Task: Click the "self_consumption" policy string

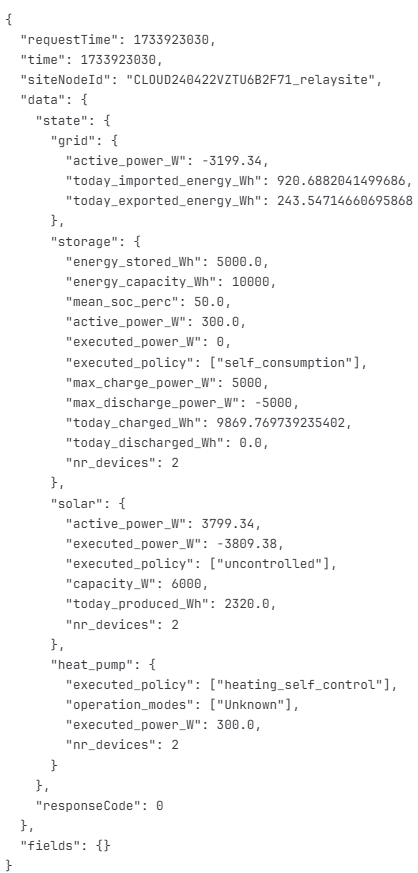Action: (284, 362)
